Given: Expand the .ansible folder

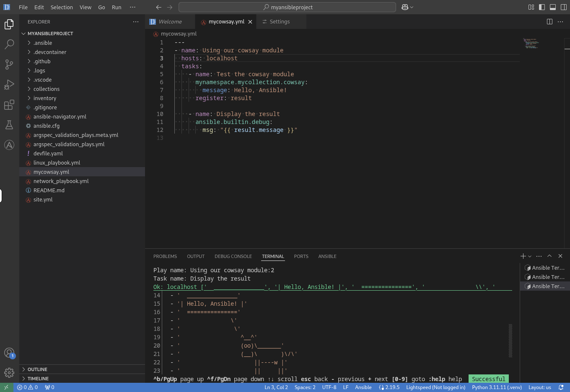Looking at the screenshot, I should click(82, 43).
